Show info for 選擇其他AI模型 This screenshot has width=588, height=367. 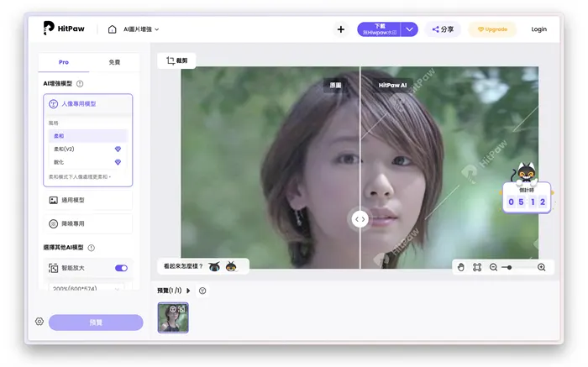[x=91, y=248]
